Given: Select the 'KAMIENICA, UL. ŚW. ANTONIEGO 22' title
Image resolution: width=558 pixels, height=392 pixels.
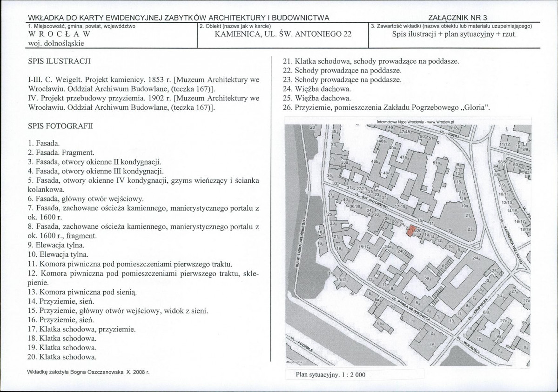Looking at the screenshot, I should click(x=283, y=34).
